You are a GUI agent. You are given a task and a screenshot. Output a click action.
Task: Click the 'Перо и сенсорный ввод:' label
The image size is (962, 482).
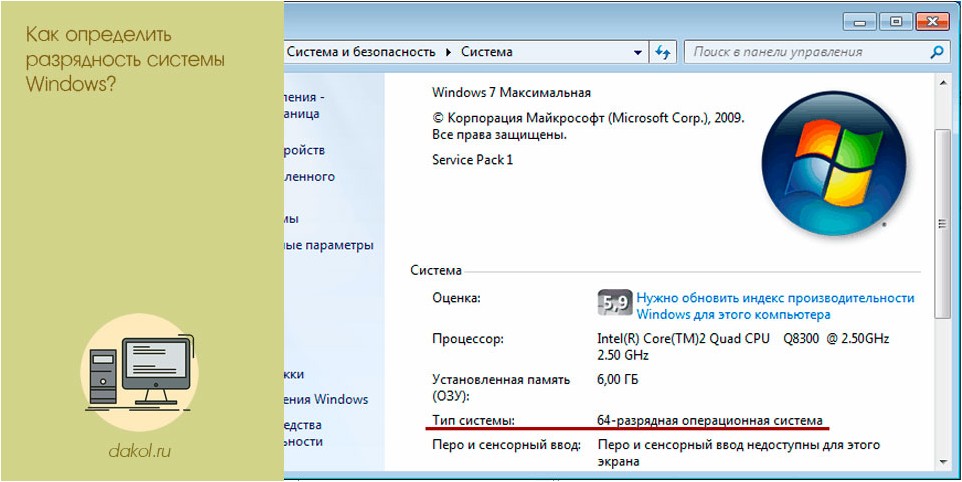[506, 445]
